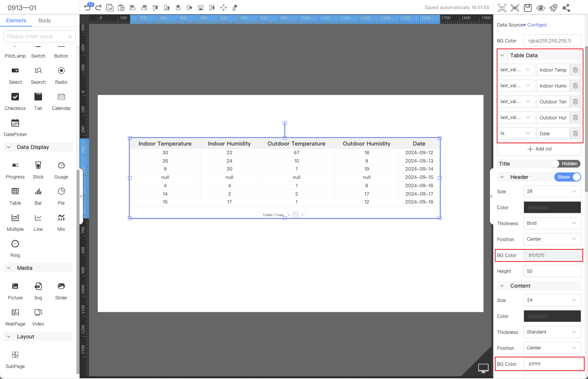Click the share icon in toolbar
This screenshot has width=588, height=379.
pyautogui.click(x=566, y=8)
